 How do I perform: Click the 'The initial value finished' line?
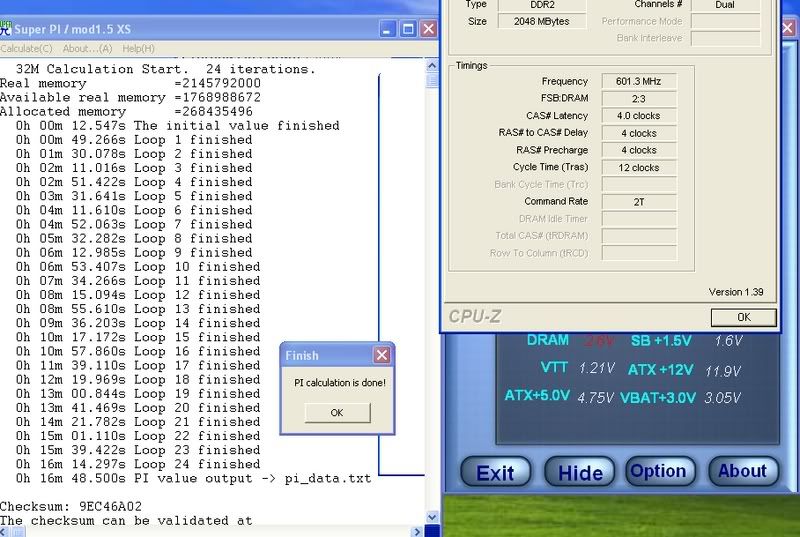(x=178, y=125)
